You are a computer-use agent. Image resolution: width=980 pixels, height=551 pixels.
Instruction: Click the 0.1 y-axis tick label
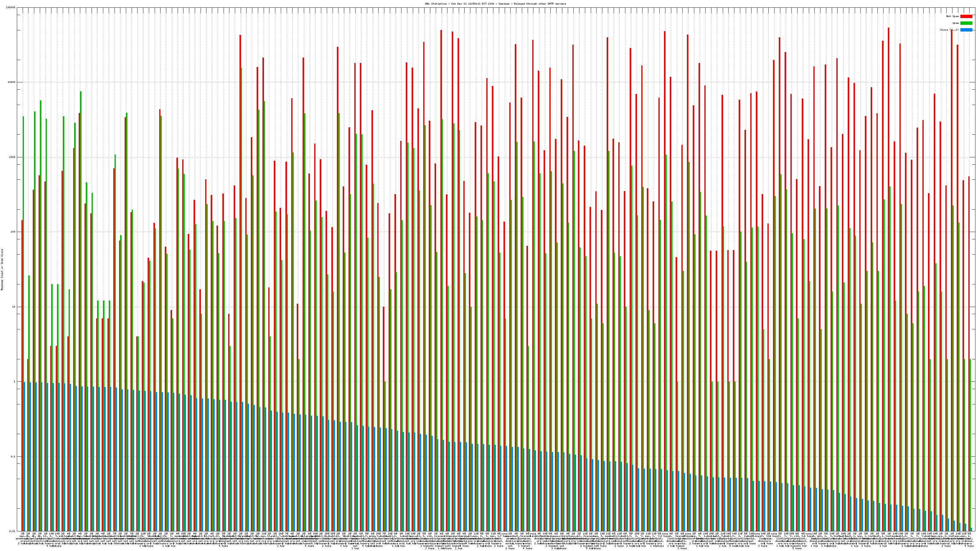click(x=13, y=456)
